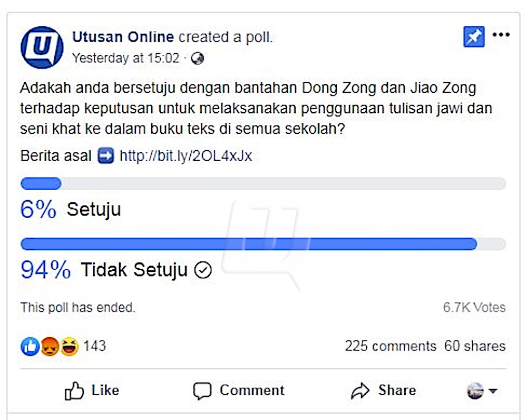Open the Utusan Online page link
The image size is (527, 420).
click(x=123, y=37)
